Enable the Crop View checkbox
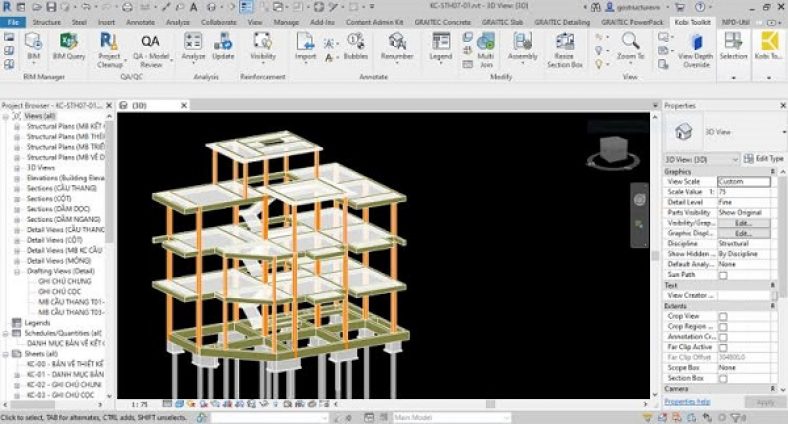 pyautogui.click(x=723, y=316)
